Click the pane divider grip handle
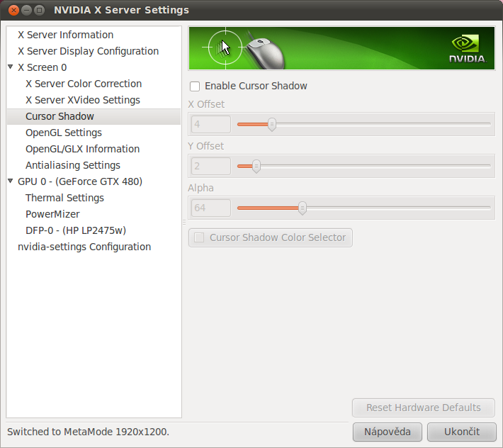The height and width of the screenshot is (448, 503). click(184, 222)
